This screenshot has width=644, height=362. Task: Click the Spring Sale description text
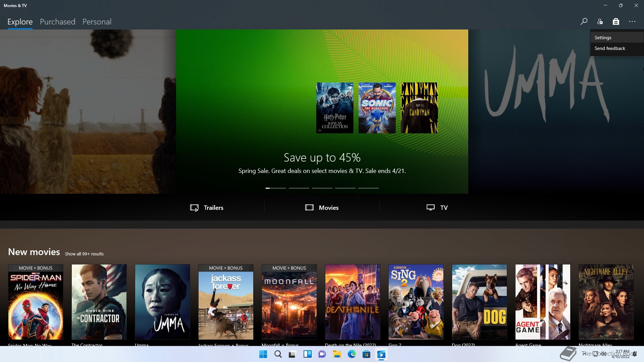322,171
